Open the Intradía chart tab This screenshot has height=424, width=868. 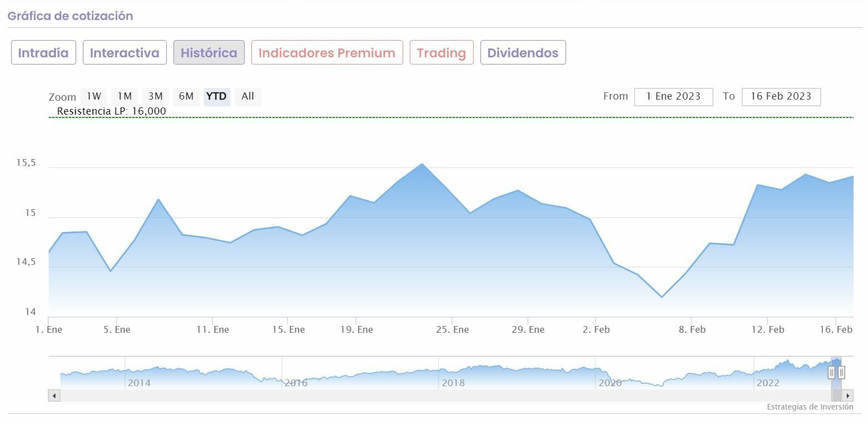point(43,53)
